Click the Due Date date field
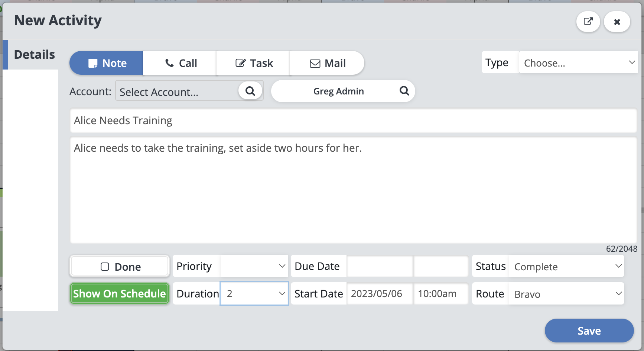The image size is (644, 351). tap(379, 266)
